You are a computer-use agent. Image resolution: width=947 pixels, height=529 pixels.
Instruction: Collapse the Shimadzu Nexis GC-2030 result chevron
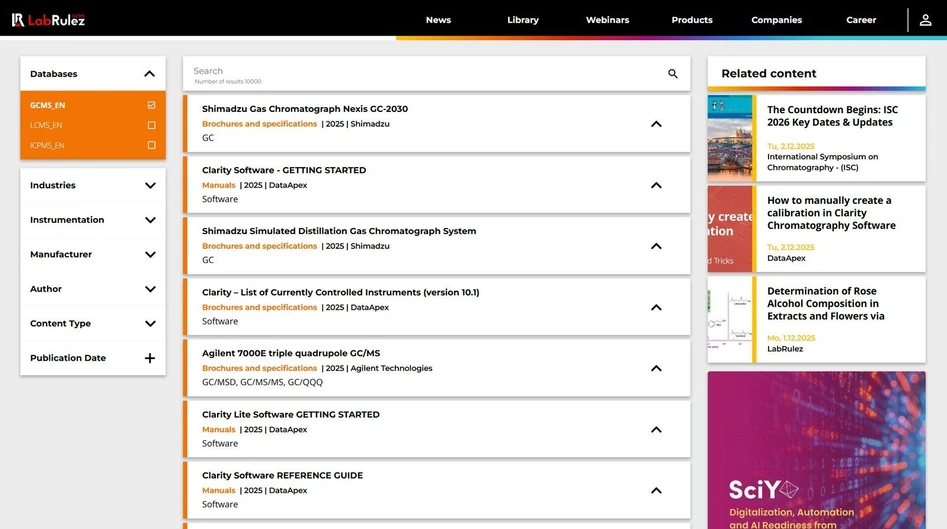coord(656,124)
